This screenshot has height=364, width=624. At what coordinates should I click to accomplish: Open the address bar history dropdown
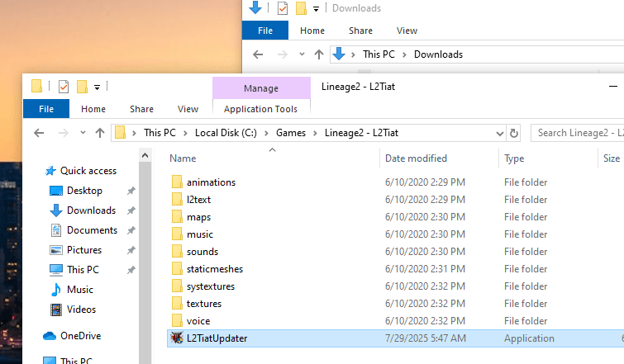coord(499,133)
